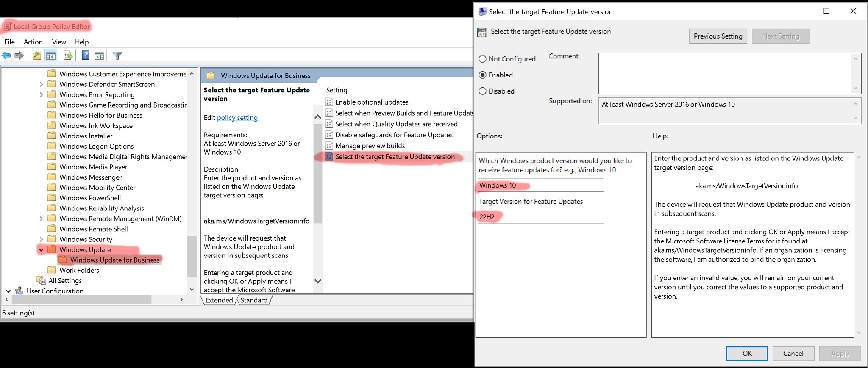The height and width of the screenshot is (368, 868).
Task: Select 'Select when Quality Updates are received' setting
Action: click(x=396, y=124)
